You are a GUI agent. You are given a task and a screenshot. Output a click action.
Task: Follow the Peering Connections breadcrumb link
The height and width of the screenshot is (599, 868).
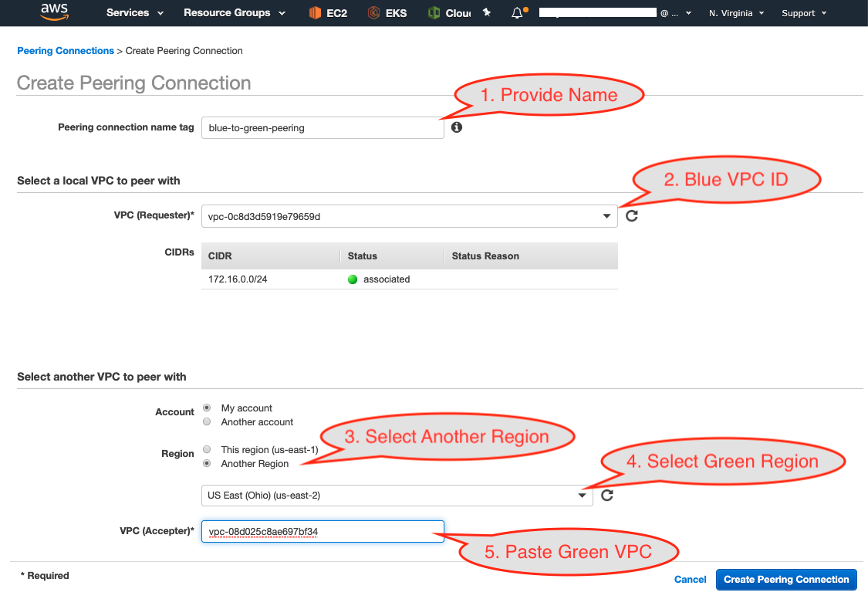[x=65, y=50]
